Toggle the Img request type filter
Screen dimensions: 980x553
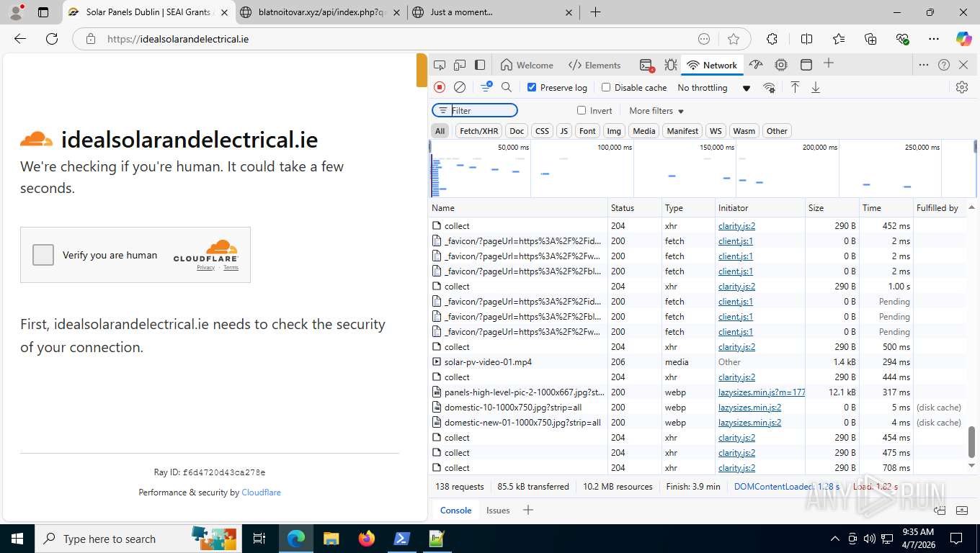[614, 130]
